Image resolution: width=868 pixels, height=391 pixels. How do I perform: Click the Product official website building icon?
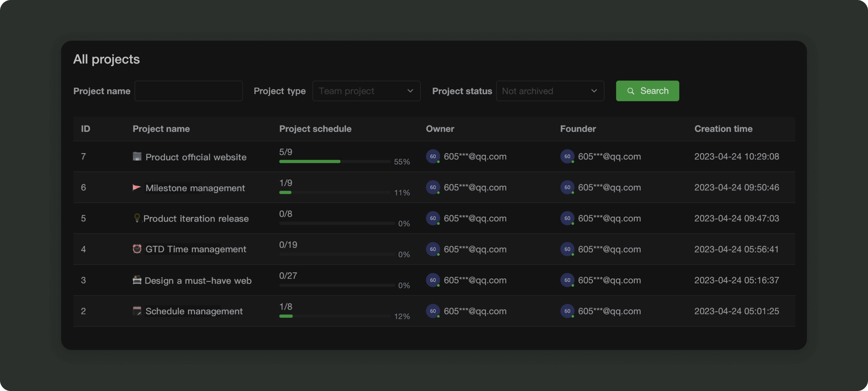pyautogui.click(x=137, y=156)
